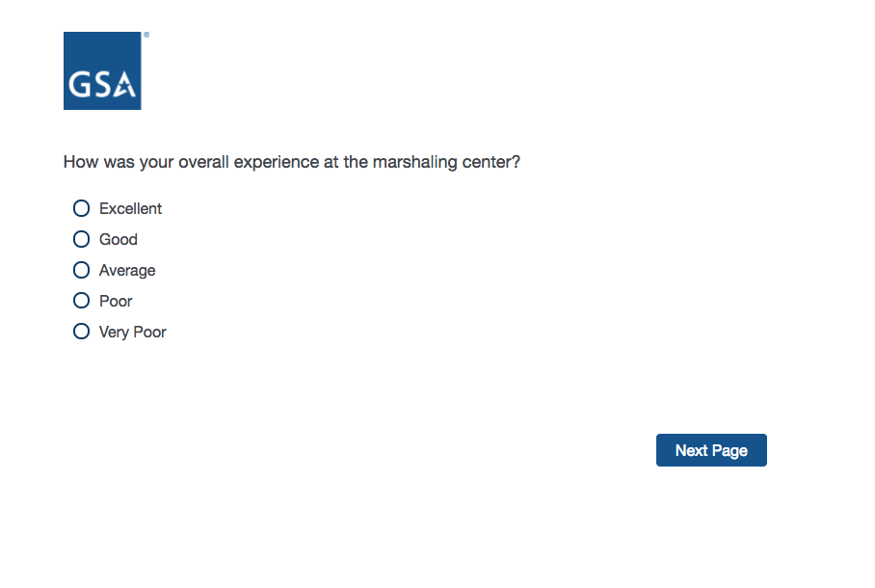Image resolution: width=875 pixels, height=588 pixels.
Task: Click the GSA logo
Action: click(102, 70)
